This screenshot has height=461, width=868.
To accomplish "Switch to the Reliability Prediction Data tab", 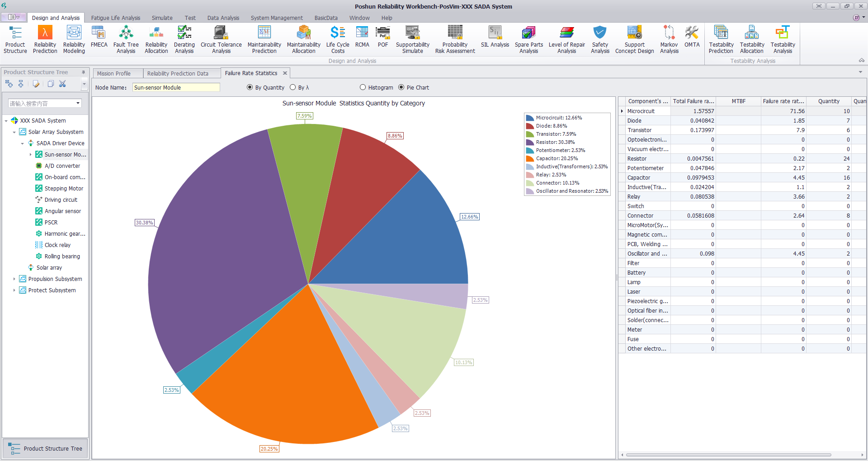I will pos(178,73).
